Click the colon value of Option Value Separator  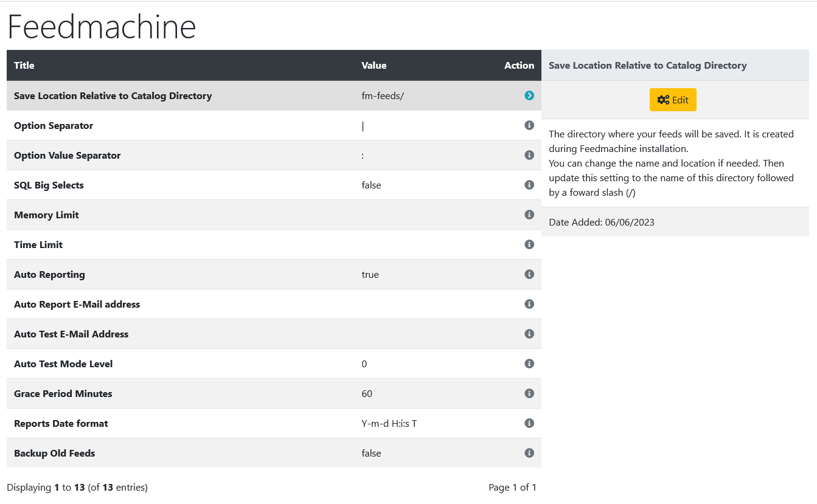pos(363,156)
